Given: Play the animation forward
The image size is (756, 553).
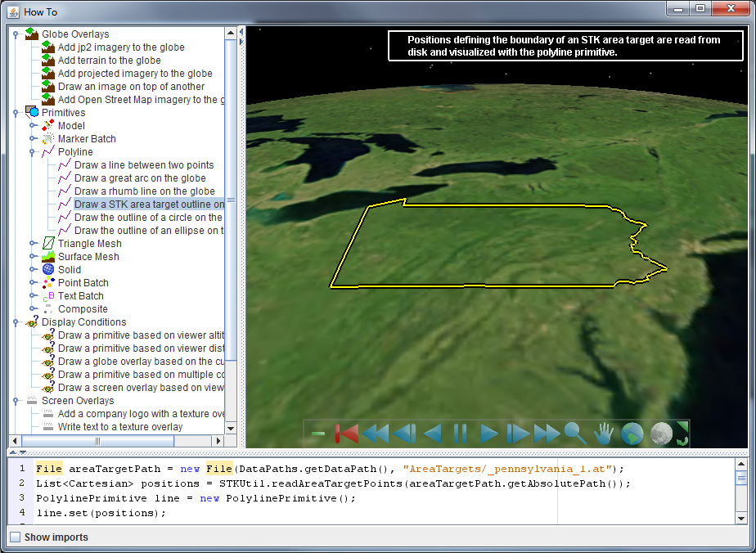Looking at the screenshot, I should pos(489,434).
